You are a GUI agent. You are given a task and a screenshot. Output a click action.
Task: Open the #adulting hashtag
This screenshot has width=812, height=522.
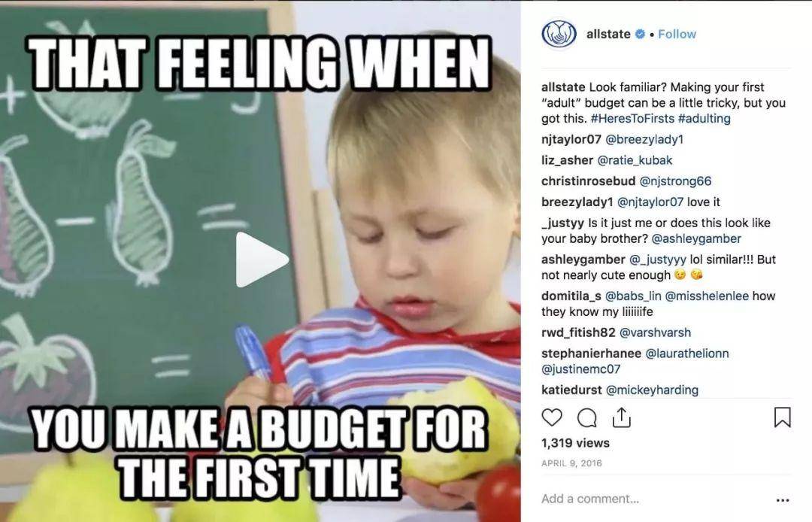point(704,119)
